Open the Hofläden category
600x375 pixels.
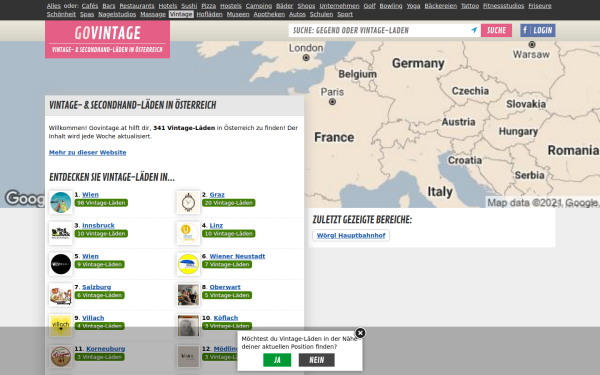(x=209, y=14)
